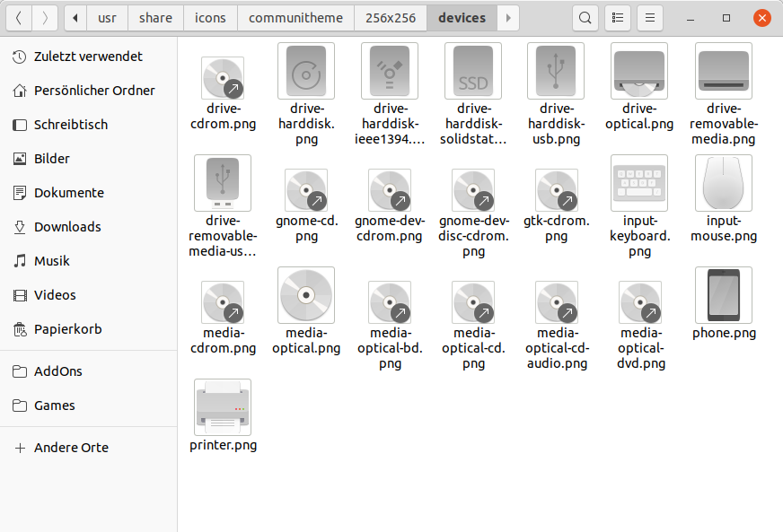Select media-cdrom.png file icon
Viewport: 783px width, 532px height.
tap(223, 302)
